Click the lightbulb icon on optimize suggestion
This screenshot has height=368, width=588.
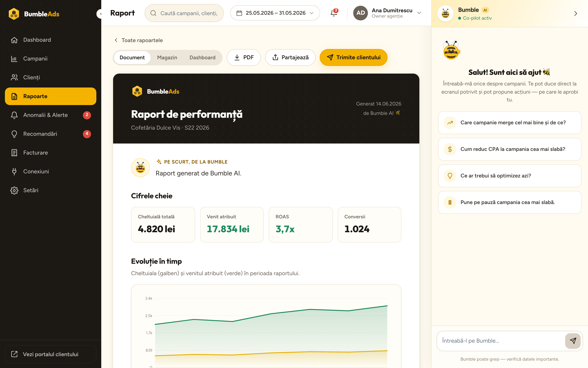coord(450,176)
